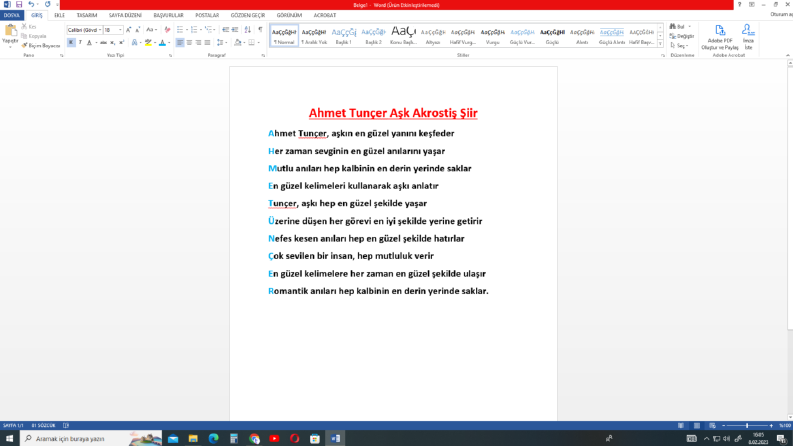Apply bulleted list formatting

tap(180, 30)
